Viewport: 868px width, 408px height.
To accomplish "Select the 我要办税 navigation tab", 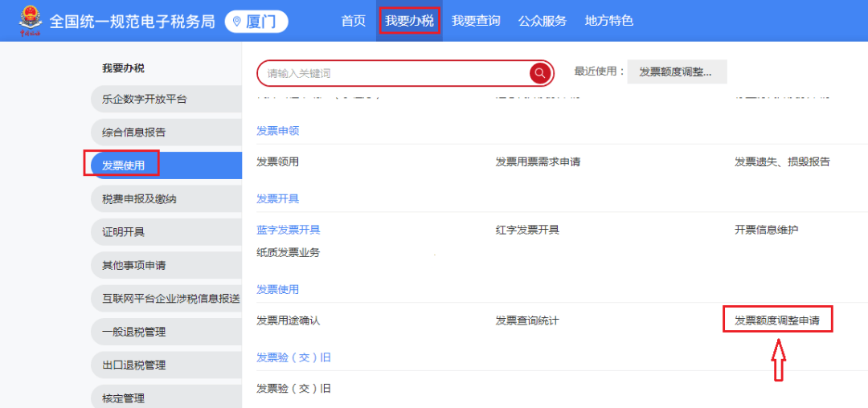I will point(409,21).
